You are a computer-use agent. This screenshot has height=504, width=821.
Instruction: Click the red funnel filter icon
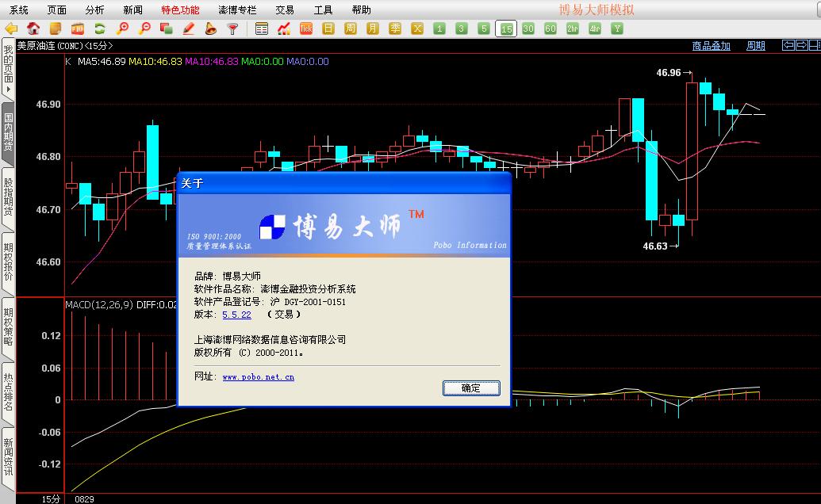232,29
